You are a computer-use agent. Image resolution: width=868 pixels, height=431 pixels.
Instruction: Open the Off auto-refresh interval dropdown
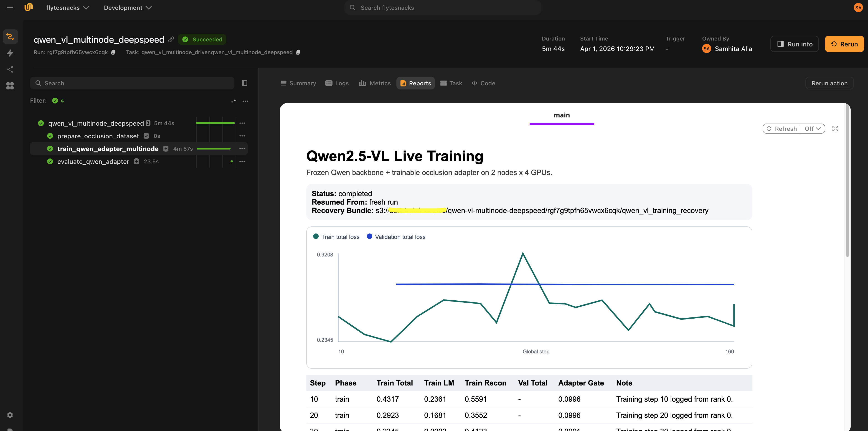813,128
